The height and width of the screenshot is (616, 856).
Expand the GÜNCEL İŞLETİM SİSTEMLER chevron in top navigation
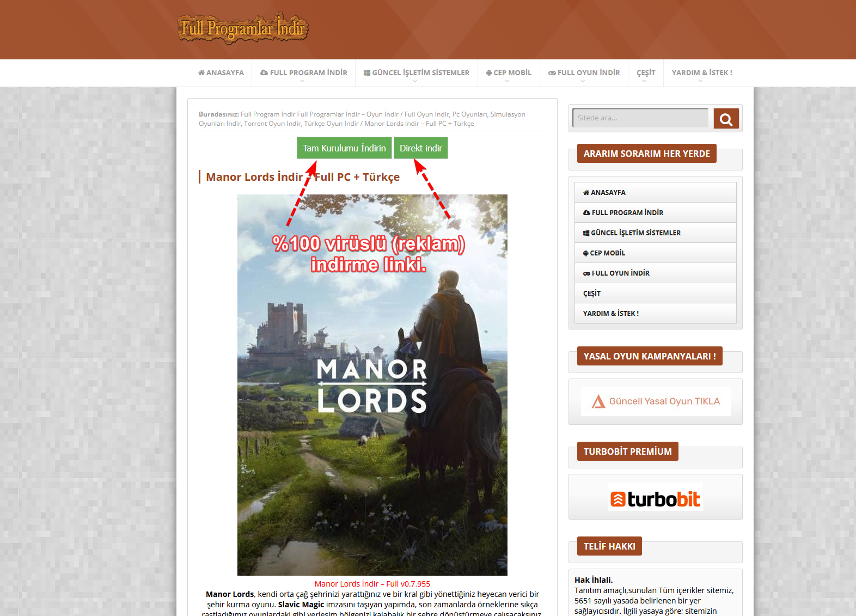[415, 81]
